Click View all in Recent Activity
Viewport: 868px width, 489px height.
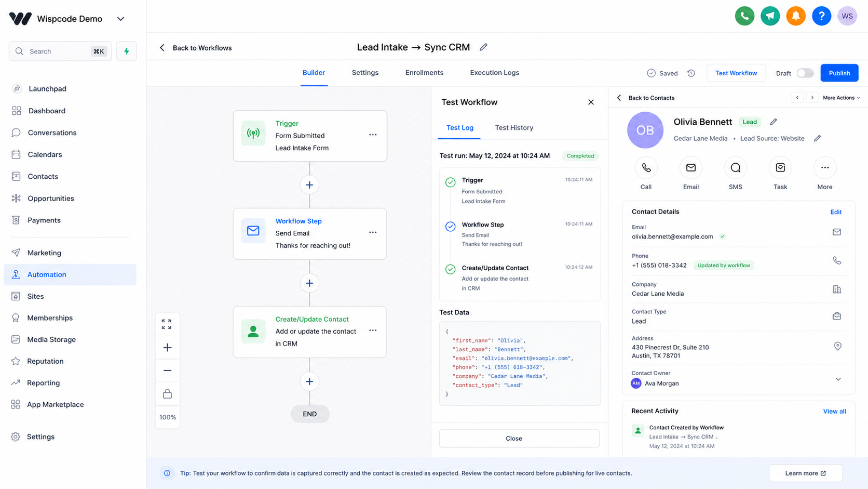tap(834, 412)
